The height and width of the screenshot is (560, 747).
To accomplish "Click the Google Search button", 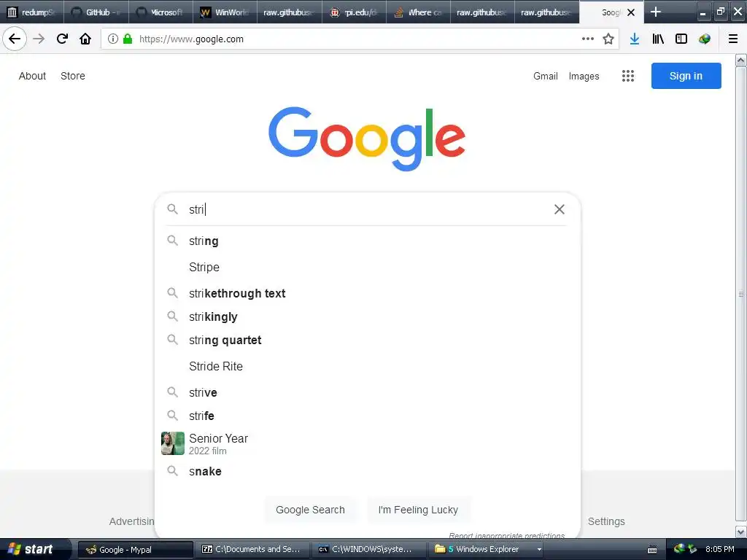I will point(310,510).
